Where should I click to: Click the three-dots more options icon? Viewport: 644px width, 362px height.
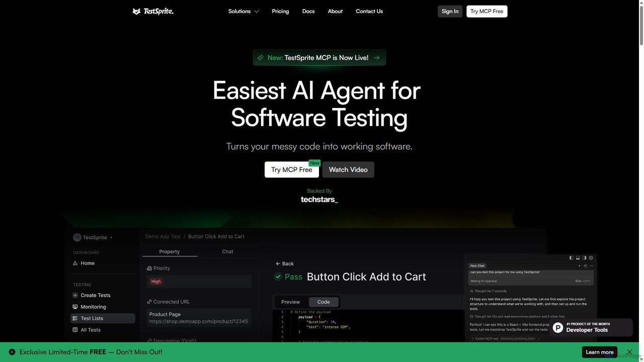[x=591, y=266]
